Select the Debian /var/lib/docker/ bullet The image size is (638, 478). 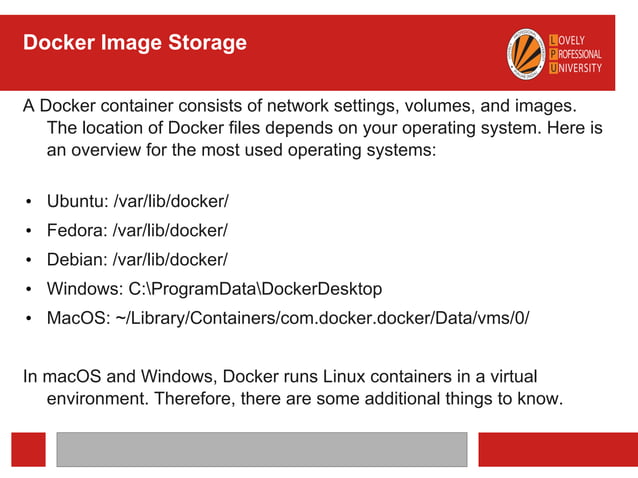coord(137,260)
